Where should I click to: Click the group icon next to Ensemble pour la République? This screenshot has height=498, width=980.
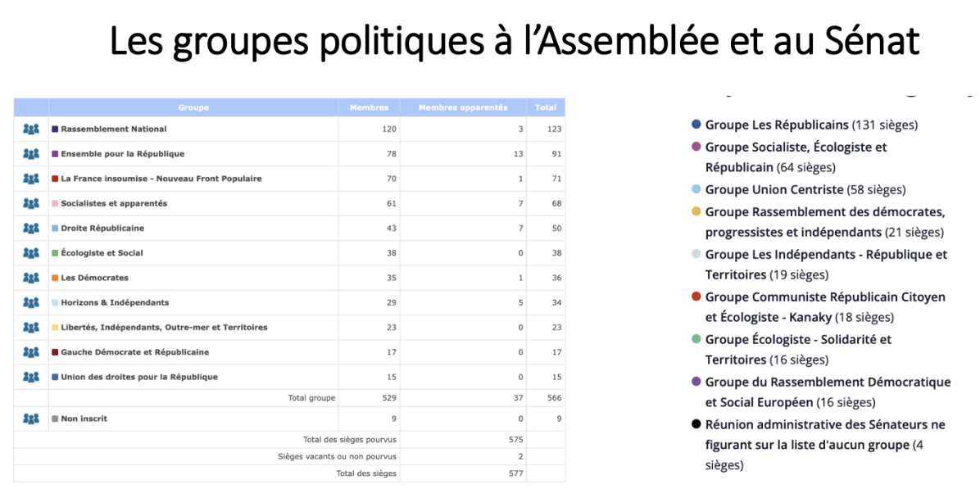point(31,154)
